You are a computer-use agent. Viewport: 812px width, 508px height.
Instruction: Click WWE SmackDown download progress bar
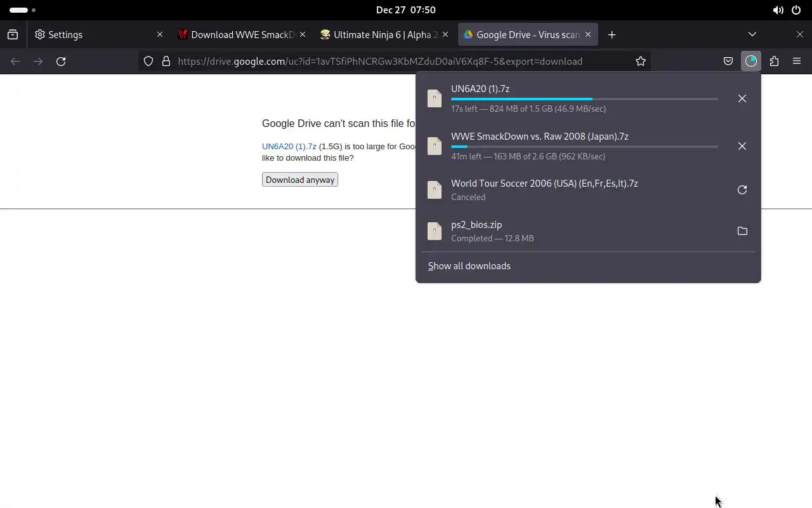584,147
